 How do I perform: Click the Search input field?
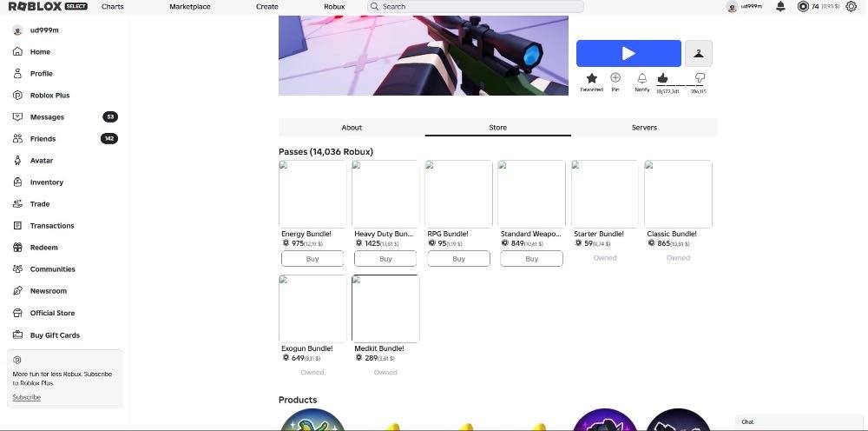(x=475, y=7)
